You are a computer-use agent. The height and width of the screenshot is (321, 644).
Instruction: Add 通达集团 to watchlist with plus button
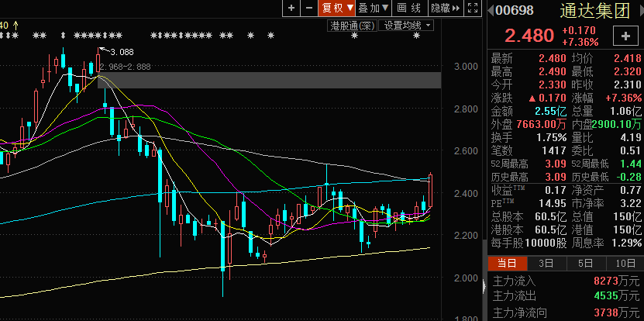click(625, 36)
